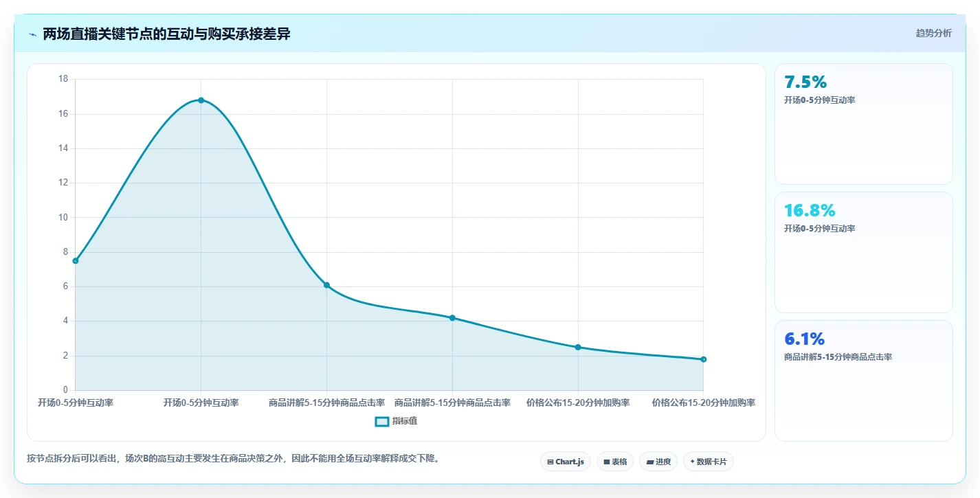
Task: Click the 趋势分析 label in header
Action: click(933, 33)
